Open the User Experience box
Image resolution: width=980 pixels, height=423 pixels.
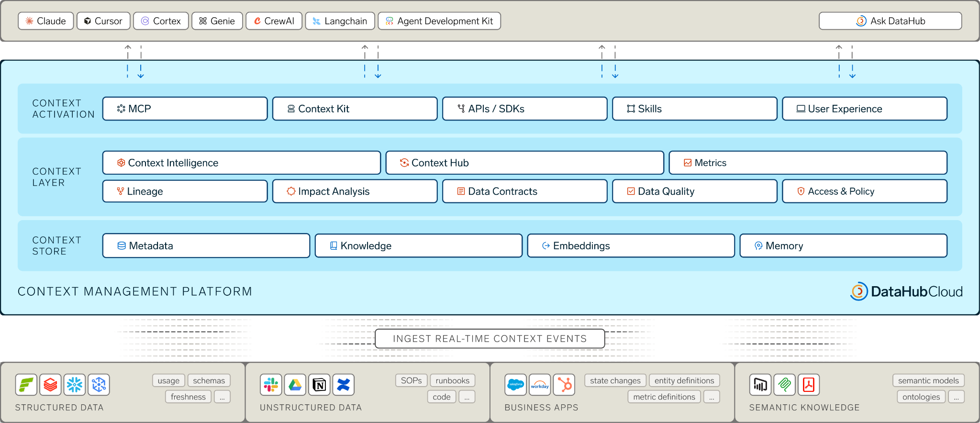[x=865, y=109]
